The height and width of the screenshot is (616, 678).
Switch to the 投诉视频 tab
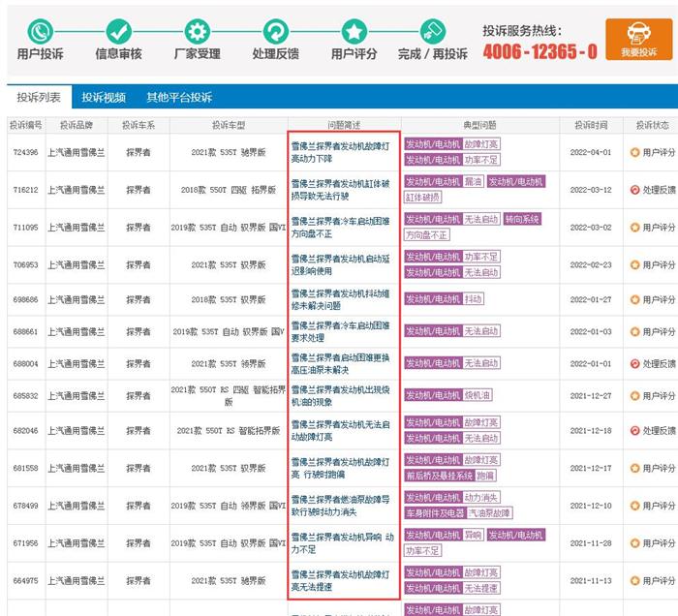[x=104, y=97]
